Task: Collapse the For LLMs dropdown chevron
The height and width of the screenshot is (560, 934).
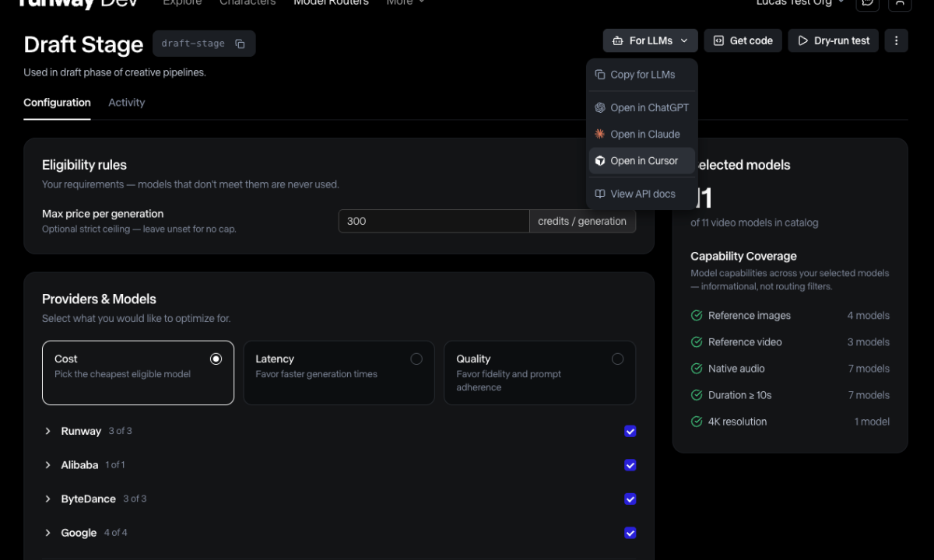Action: 684,40
